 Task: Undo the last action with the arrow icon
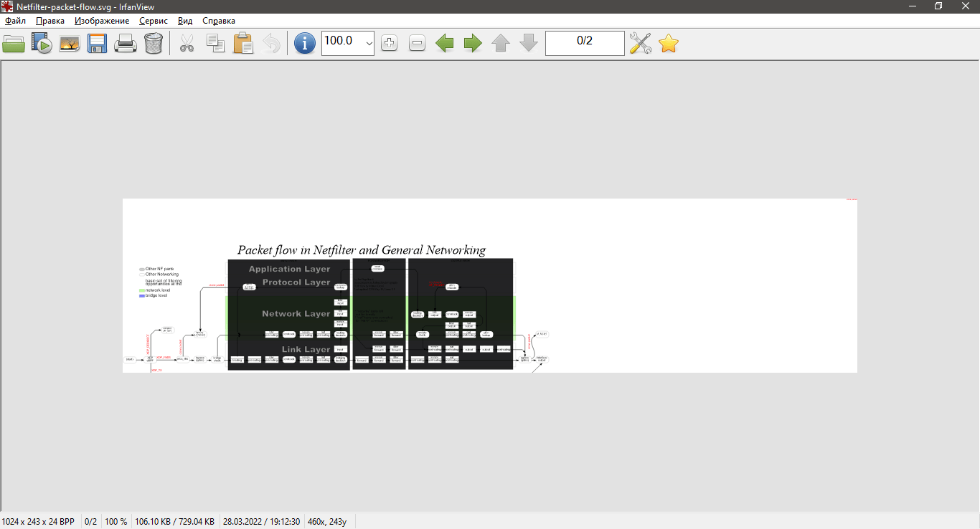pyautogui.click(x=271, y=44)
